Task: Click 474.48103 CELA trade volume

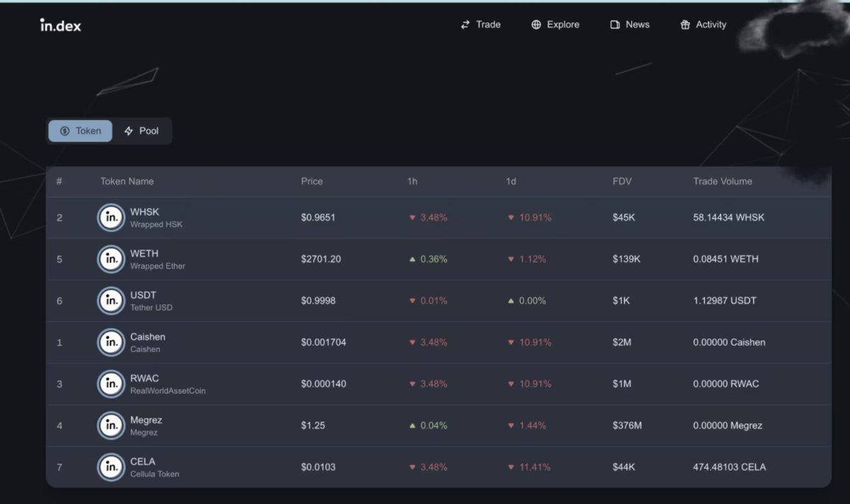Action: (730, 467)
